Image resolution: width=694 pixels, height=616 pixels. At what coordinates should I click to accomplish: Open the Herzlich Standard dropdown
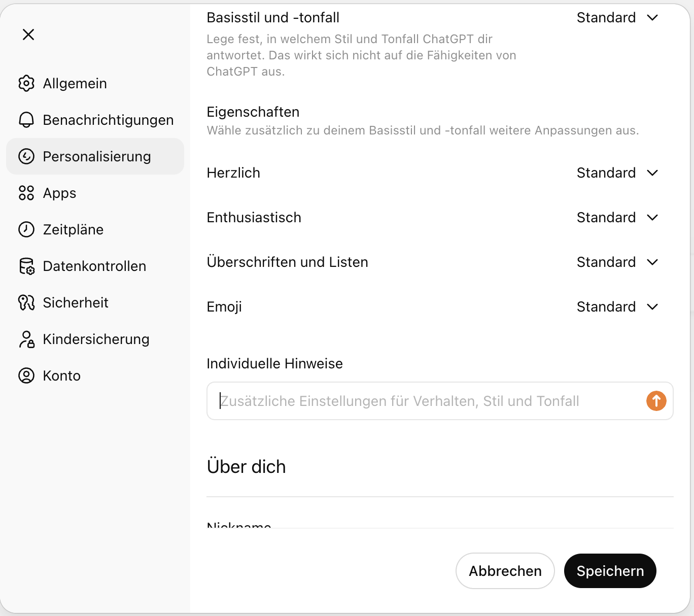(x=617, y=173)
